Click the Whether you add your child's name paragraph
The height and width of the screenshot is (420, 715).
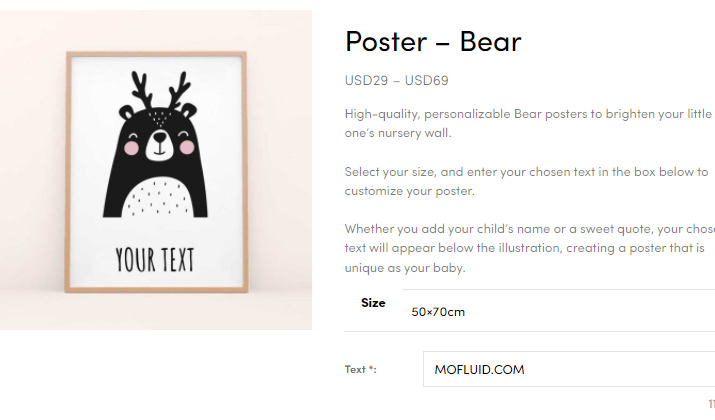[529, 248]
